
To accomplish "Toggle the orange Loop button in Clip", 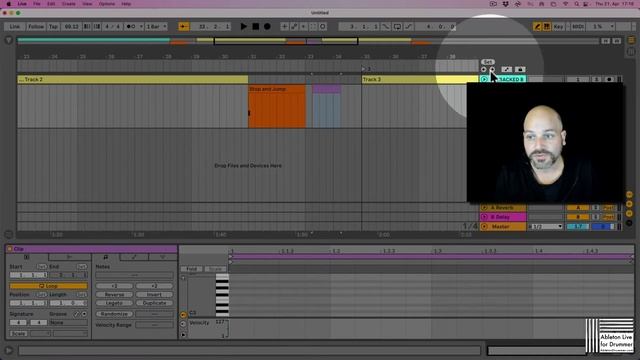I will point(49,286).
